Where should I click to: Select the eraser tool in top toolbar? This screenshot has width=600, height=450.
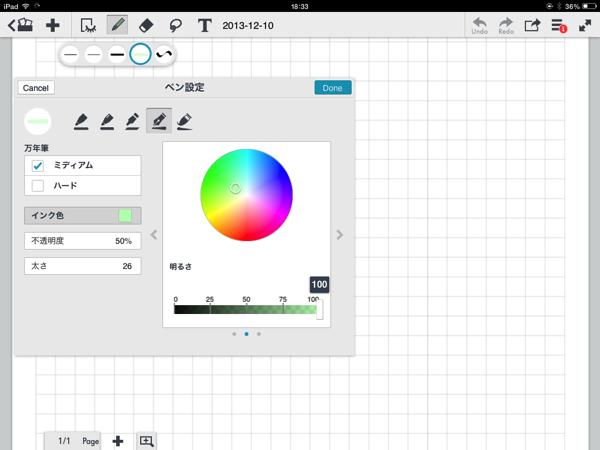coord(146,25)
